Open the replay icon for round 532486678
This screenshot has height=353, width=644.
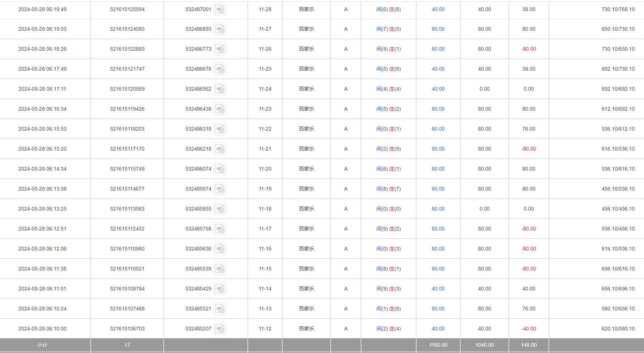click(220, 69)
